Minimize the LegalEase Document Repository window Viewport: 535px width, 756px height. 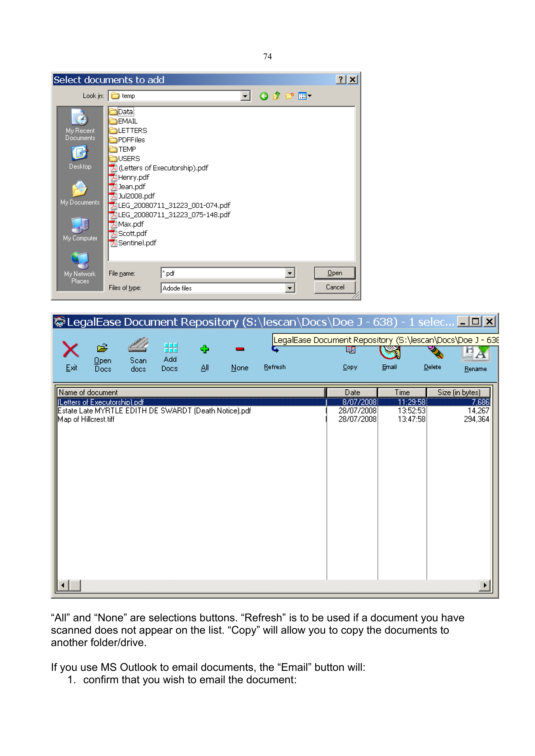(x=463, y=322)
